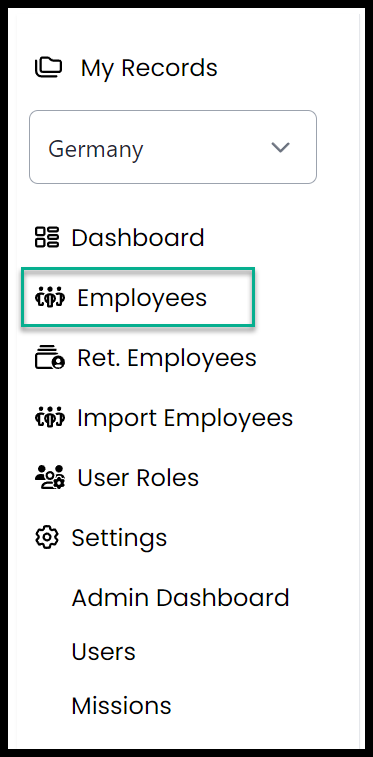Open the Users settings link
The image size is (373, 757).
pyautogui.click(x=104, y=652)
